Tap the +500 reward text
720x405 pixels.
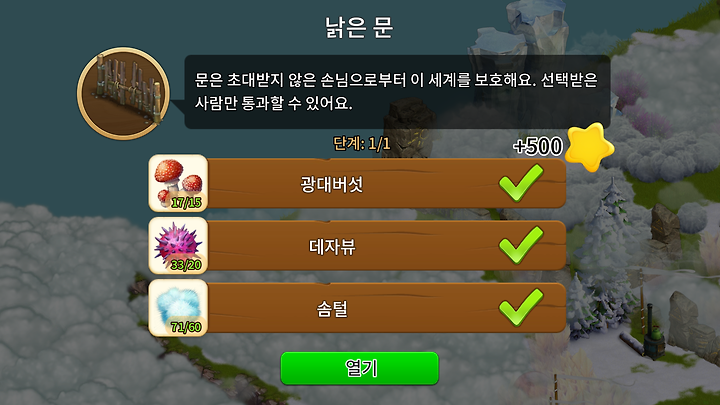point(538,146)
